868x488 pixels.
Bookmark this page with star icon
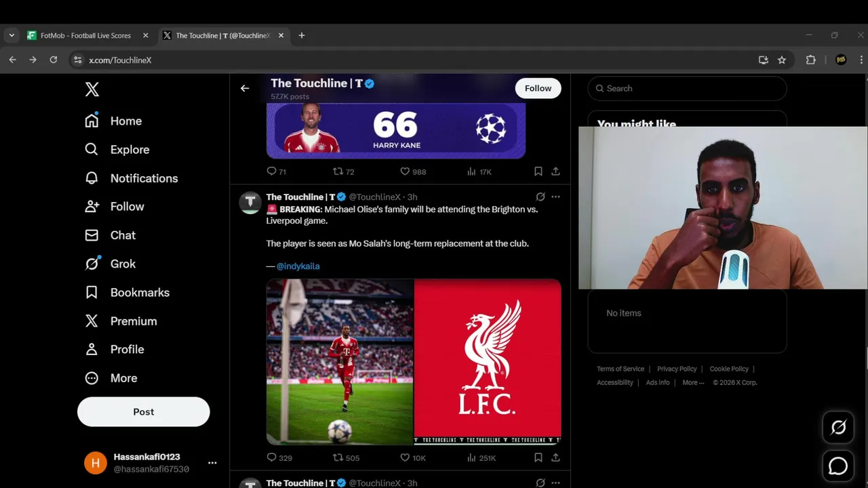coord(782,60)
